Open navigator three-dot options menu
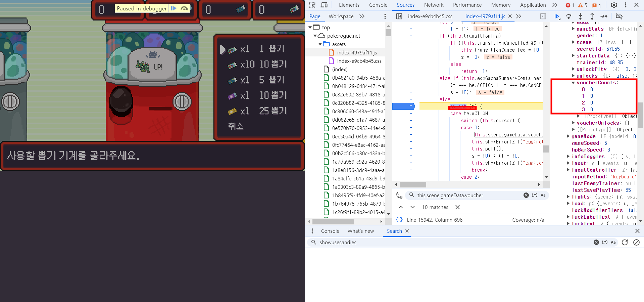Screen dimensions: 644x302 tap(385, 16)
